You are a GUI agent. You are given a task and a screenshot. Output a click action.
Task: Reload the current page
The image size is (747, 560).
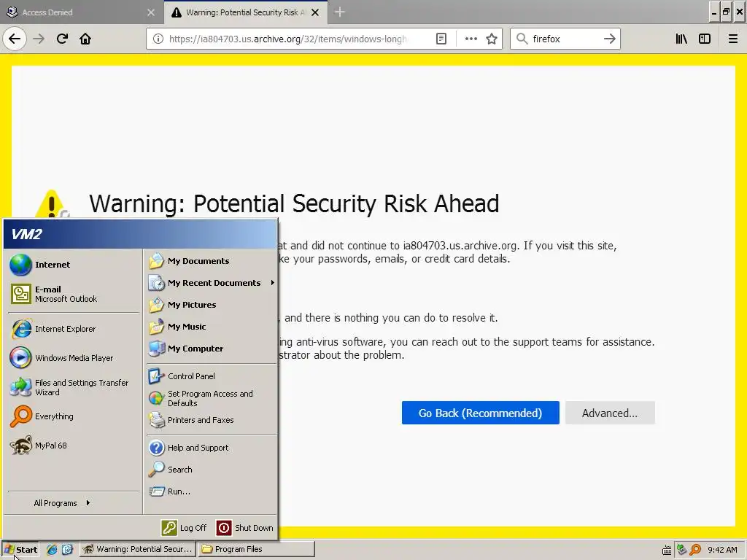[x=62, y=39]
